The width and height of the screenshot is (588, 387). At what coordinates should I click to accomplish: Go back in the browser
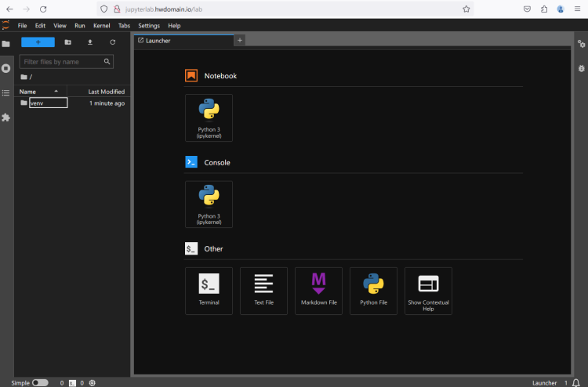[x=9, y=9]
